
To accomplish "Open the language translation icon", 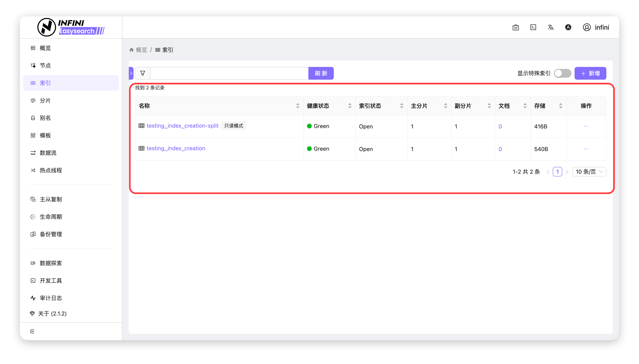I will [x=550, y=27].
